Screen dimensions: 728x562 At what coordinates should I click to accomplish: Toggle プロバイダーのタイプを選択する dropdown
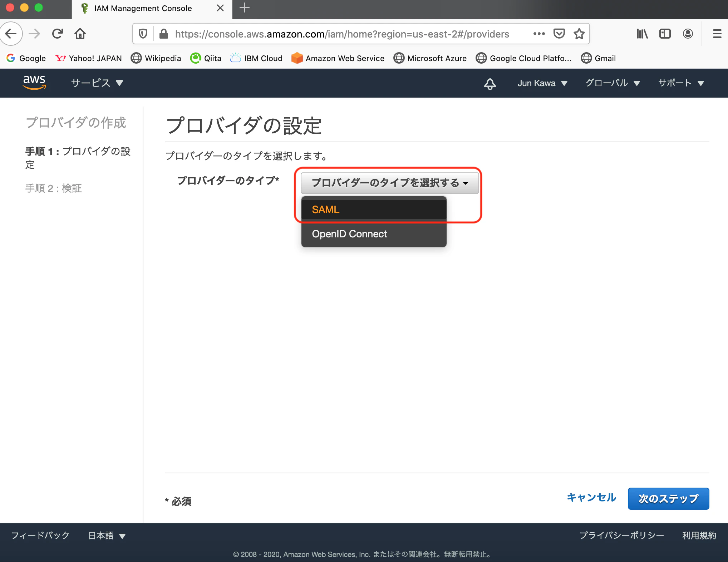coord(390,183)
